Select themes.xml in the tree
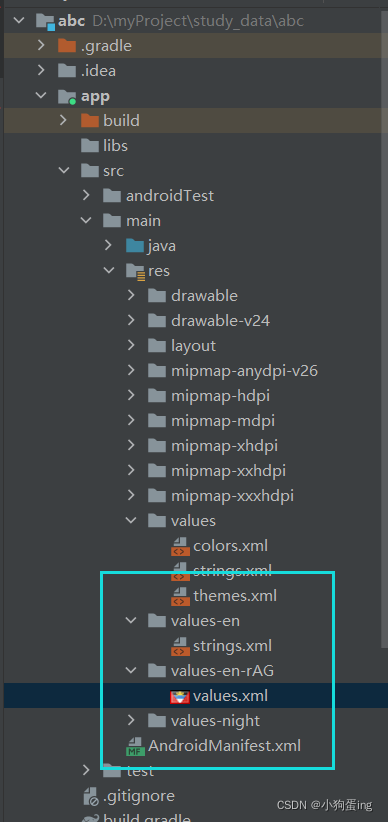388x822 pixels. click(x=235, y=596)
